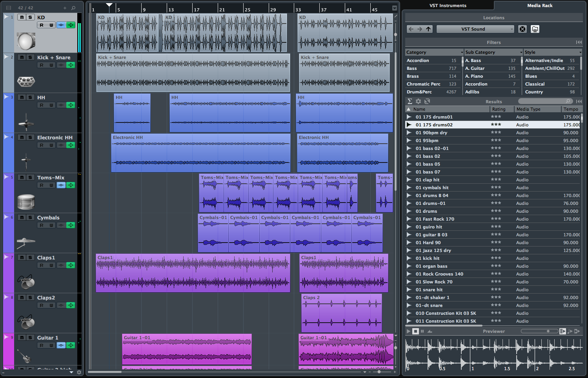Click the KD track drum picture
Screen dimensions: 588x378
[x=26, y=41]
